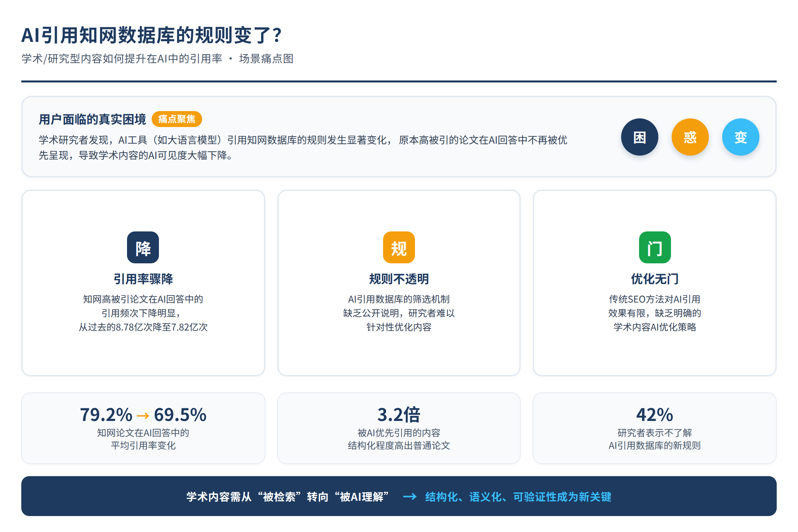The width and height of the screenshot is (798, 532).
Task: Click the 场景痛点图 label
Action: pyautogui.click(x=266, y=59)
